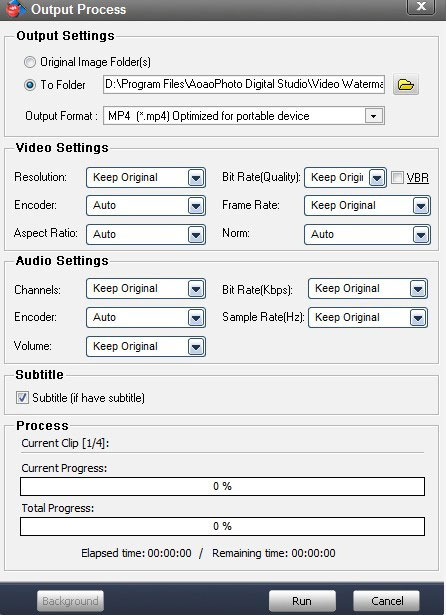446x615 pixels.
Task: Open the video Encoder dropdown
Action: pyautogui.click(x=146, y=206)
